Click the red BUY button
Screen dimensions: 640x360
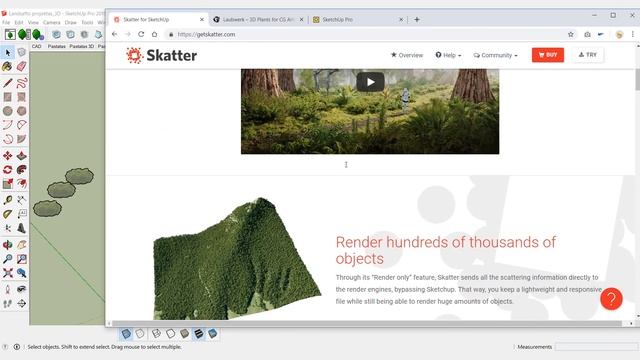548,55
